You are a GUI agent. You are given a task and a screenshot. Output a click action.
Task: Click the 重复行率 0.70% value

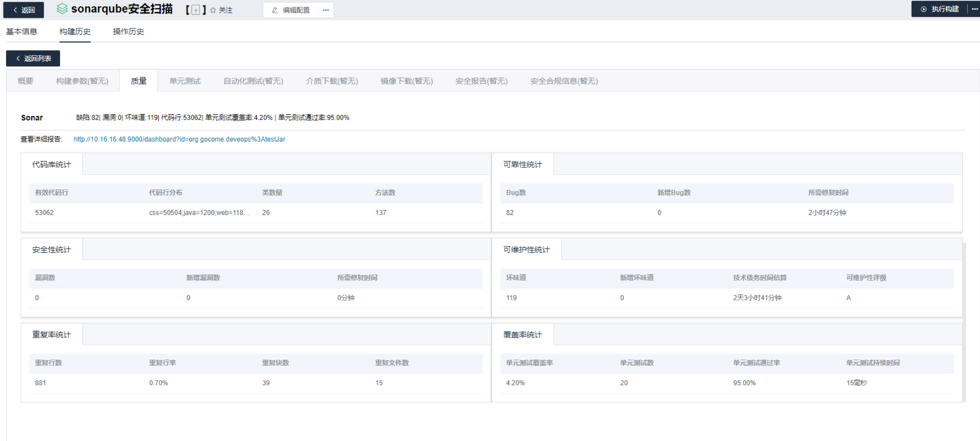pos(159,382)
